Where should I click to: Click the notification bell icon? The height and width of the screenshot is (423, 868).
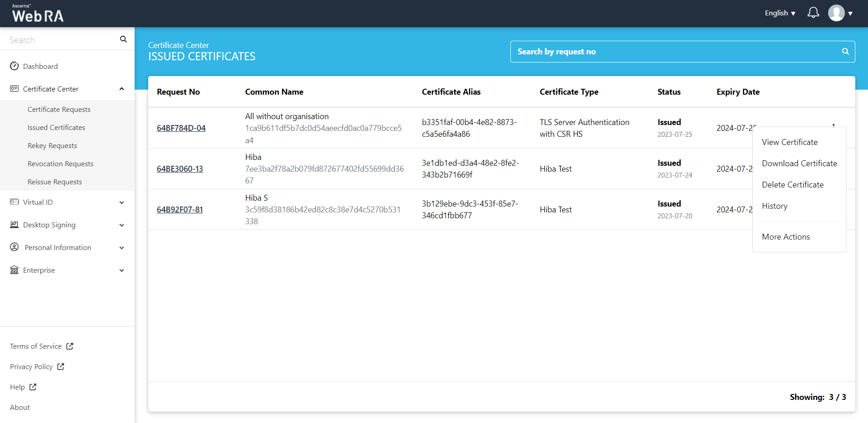(813, 13)
